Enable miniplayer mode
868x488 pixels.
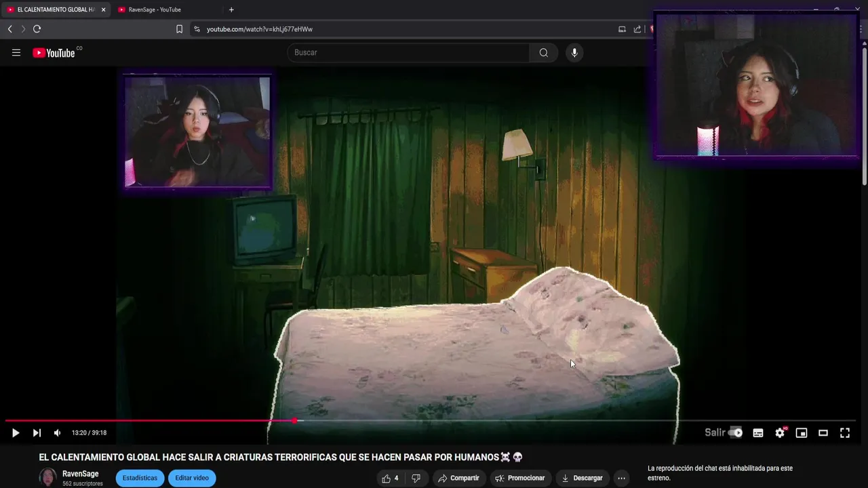[x=802, y=432]
